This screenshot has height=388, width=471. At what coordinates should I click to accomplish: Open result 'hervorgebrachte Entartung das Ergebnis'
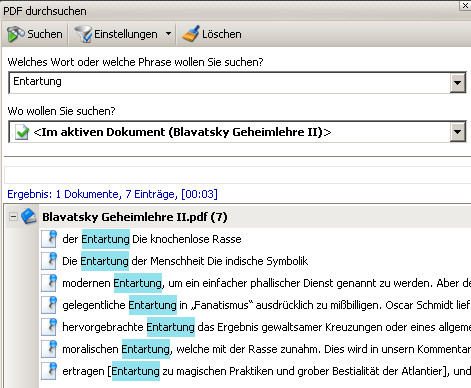(x=266, y=327)
